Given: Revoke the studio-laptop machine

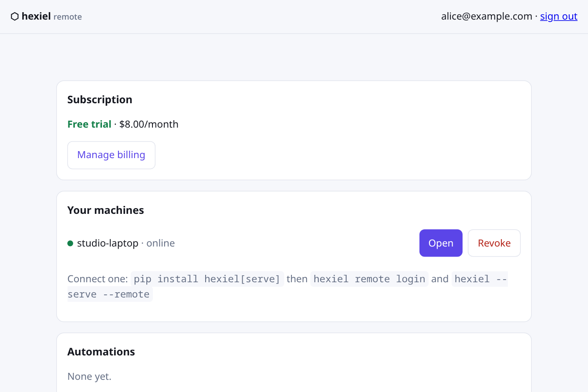Looking at the screenshot, I should click(x=494, y=243).
